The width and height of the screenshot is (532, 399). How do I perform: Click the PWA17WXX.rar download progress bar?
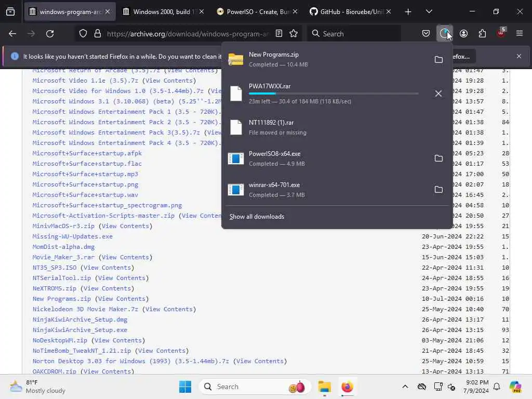pos(334,94)
